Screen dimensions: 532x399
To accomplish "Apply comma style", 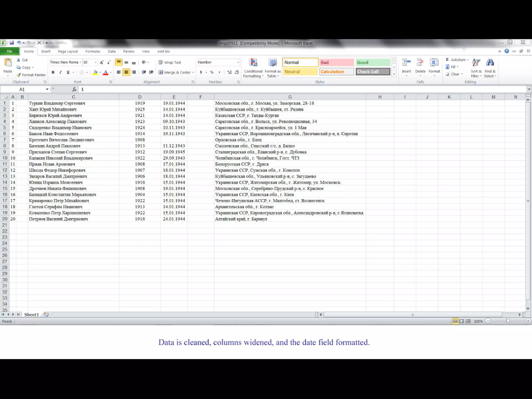I will pyautogui.click(x=219, y=72).
